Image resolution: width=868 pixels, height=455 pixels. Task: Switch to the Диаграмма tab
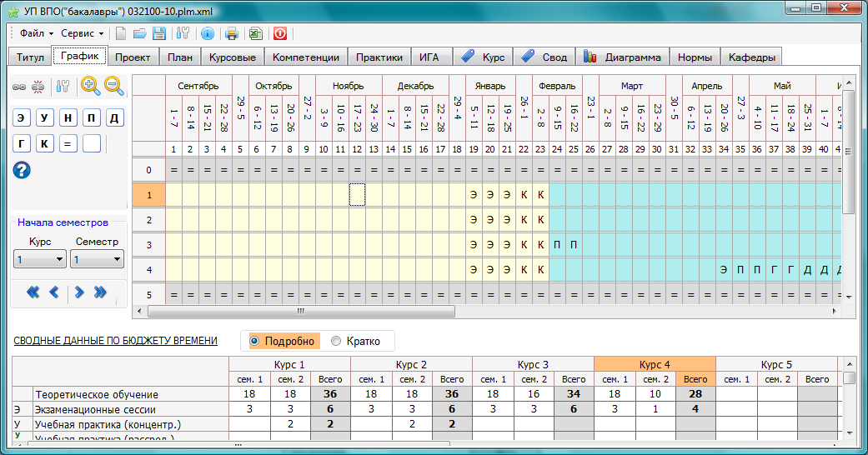point(623,57)
